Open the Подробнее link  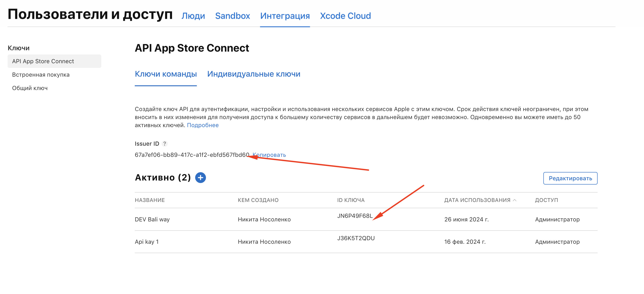pyautogui.click(x=202, y=125)
